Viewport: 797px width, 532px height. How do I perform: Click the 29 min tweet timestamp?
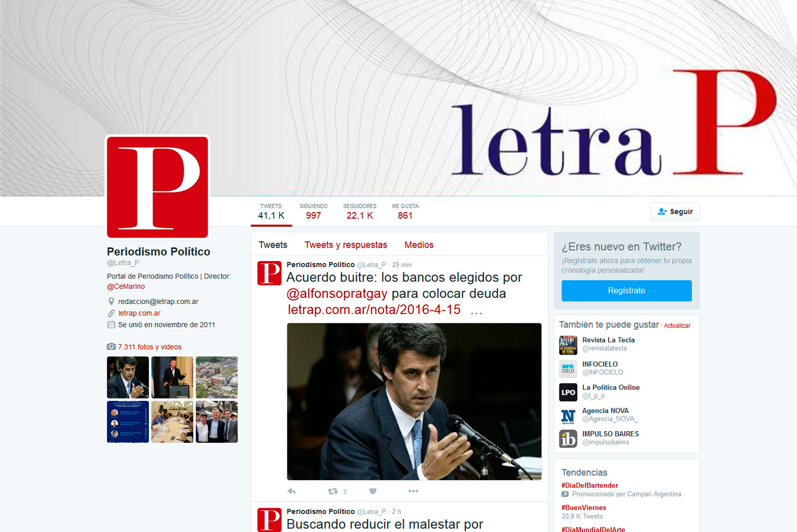pyautogui.click(x=401, y=265)
